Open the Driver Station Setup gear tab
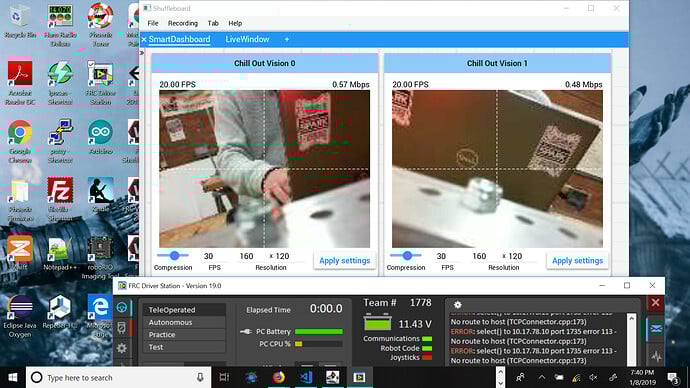Image resolution: width=690 pixels, height=388 pixels. (122, 348)
